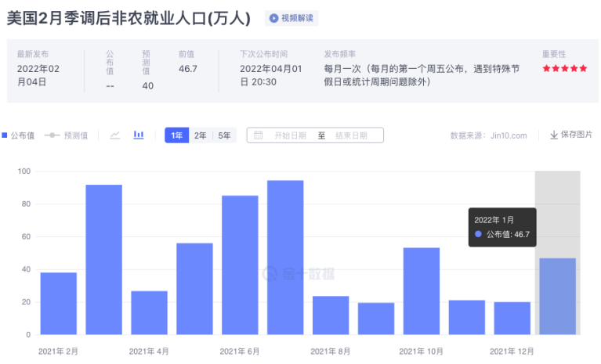The width and height of the screenshot is (601, 364).
Task: Select the 1年 time range tab
Action: (177, 135)
